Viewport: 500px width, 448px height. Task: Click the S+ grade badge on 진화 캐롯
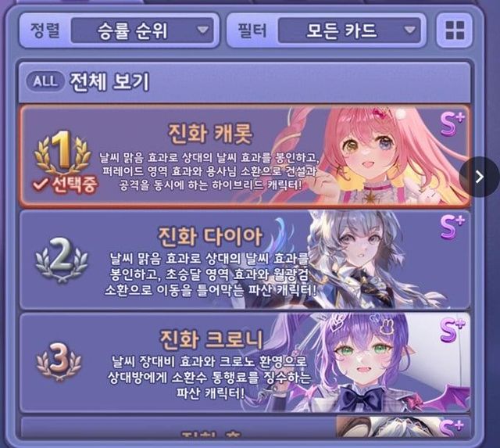452,124
